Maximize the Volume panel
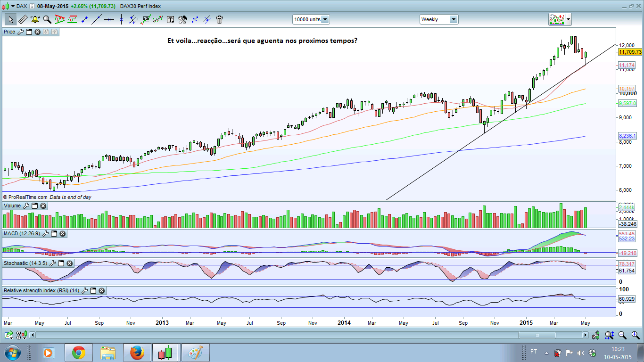This screenshot has height=362, width=644. pos(34,206)
